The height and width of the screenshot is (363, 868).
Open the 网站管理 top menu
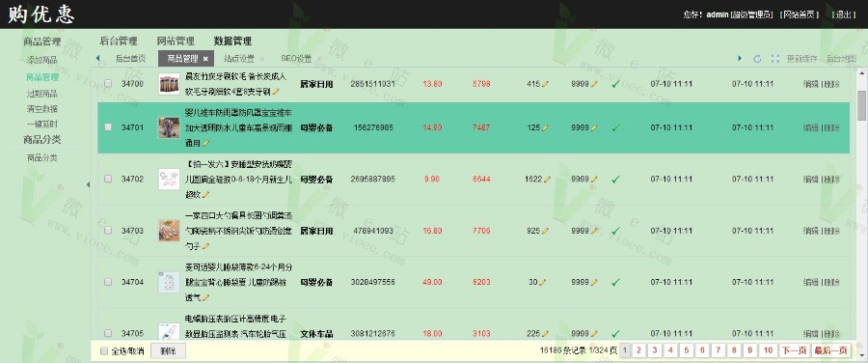pyautogui.click(x=176, y=41)
